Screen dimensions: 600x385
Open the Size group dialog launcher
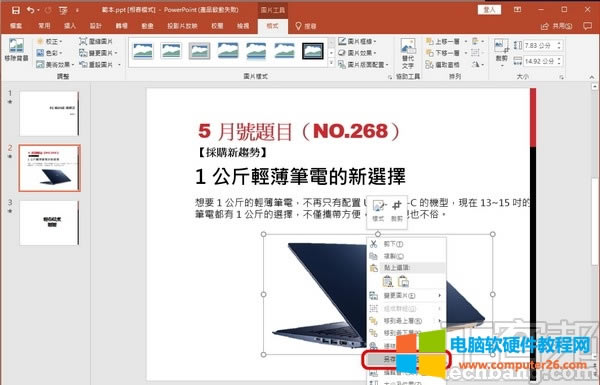[x=562, y=77]
